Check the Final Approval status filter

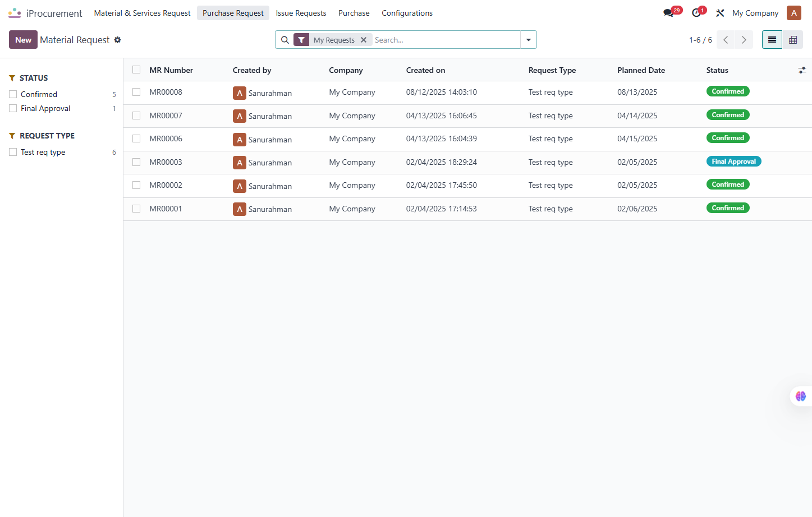tap(13, 108)
